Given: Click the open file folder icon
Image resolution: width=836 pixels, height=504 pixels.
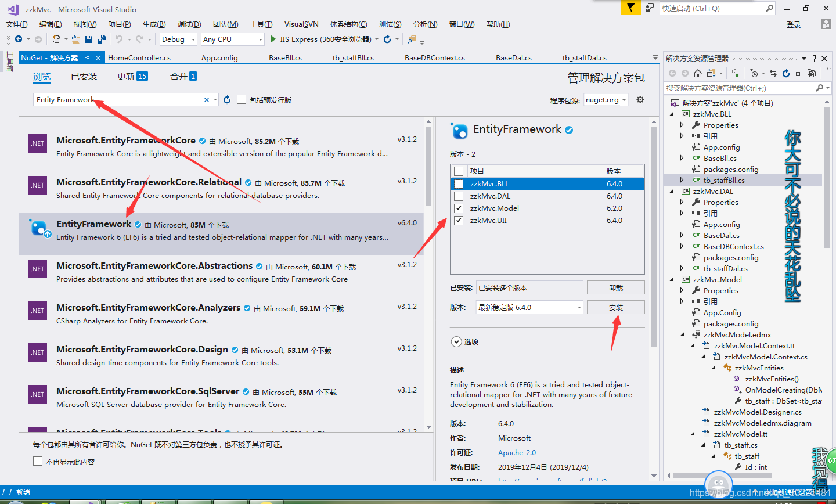Looking at the screenshot, I should click(x=76, y=39).
